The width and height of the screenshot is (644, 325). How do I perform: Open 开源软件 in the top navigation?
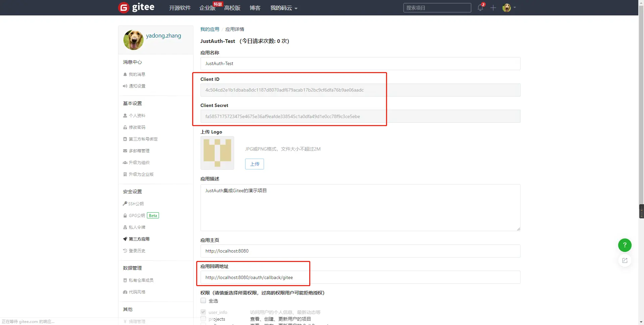180,8
